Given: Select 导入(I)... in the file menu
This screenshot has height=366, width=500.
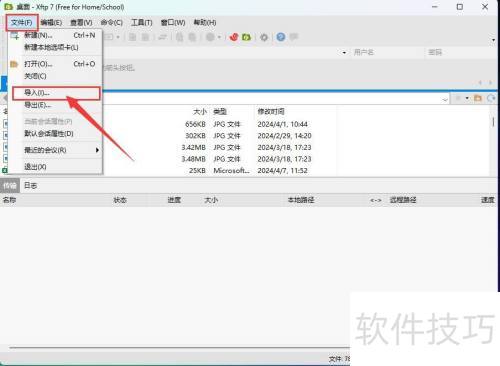Looking at the screenshot, I should point(56,93).
